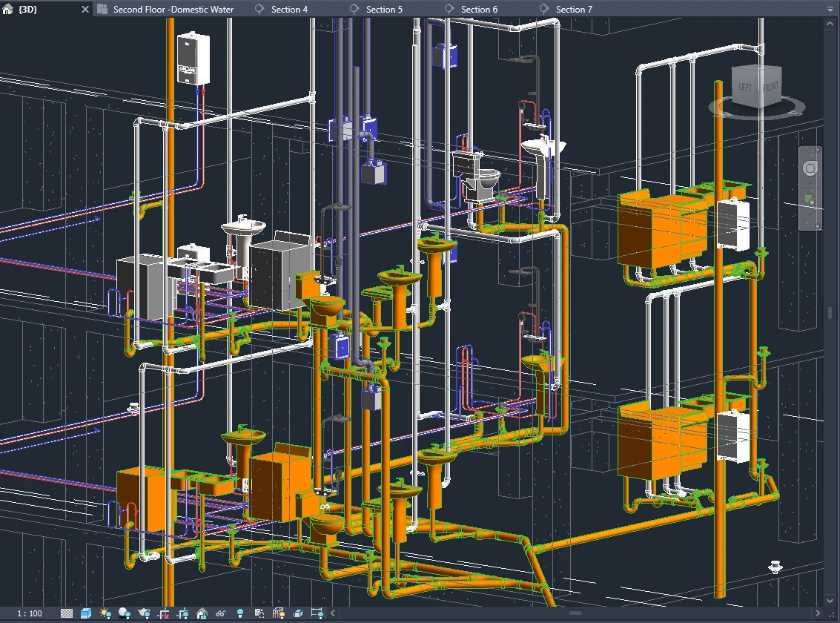Click Temporary Hide/Isolate glasses icon
Screen dimensions: 840x623
(220, 613)
